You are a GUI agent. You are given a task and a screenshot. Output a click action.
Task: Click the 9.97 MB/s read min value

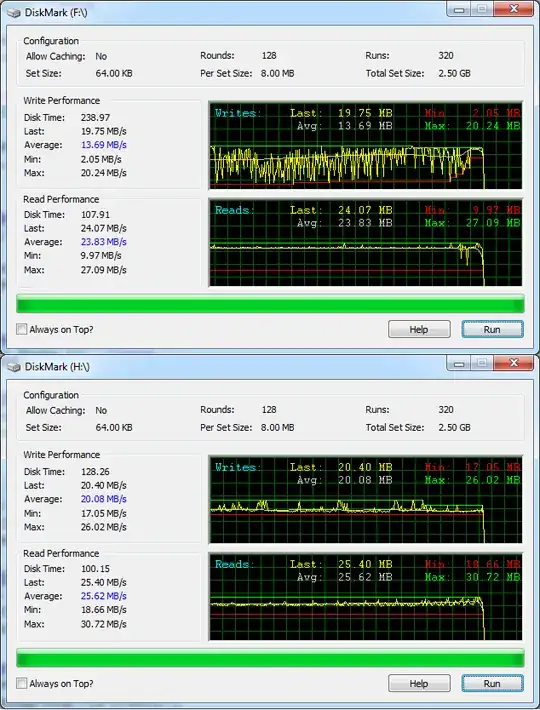101,255
